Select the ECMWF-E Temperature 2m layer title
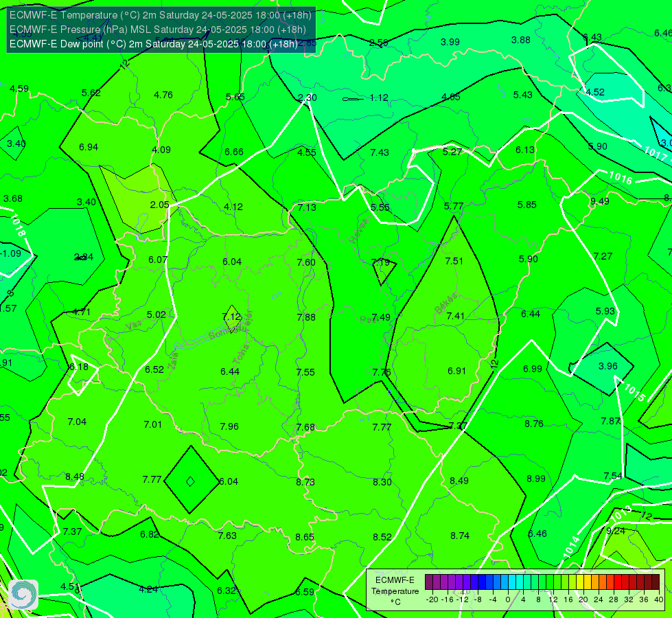672x618 pixels. coord(161,15)
